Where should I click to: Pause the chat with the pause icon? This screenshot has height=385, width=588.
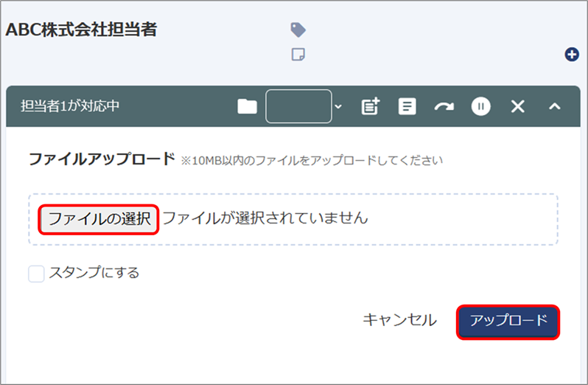point(480,106)
